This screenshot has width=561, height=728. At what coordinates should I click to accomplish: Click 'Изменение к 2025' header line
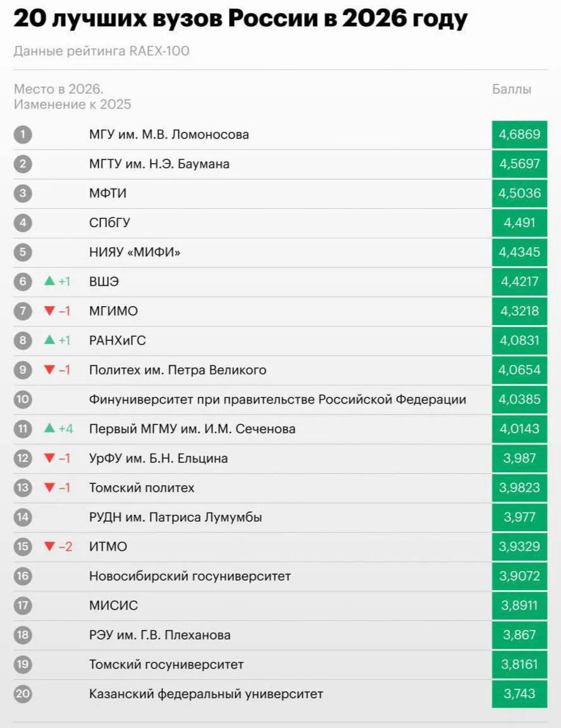pyautogui.click(x=73, y=104)
